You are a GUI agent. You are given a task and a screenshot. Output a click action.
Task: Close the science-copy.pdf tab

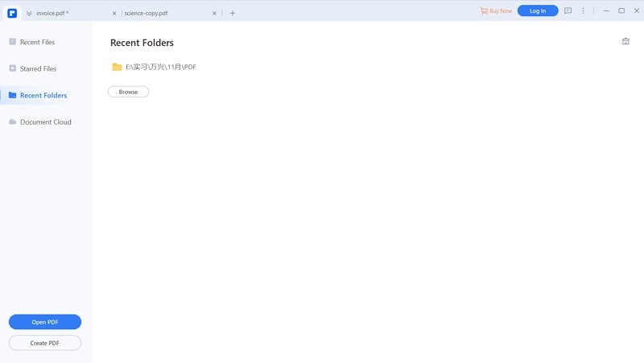pos(214,13)
